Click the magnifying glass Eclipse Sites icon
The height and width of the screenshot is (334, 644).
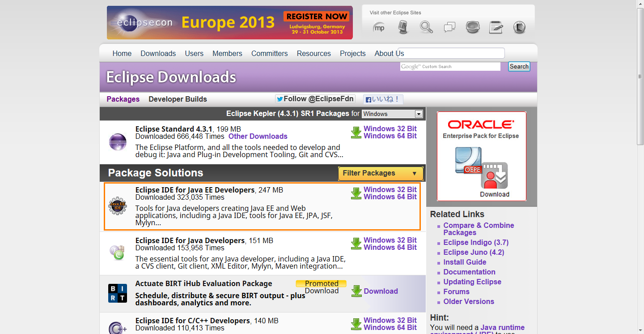coord(426,27)
